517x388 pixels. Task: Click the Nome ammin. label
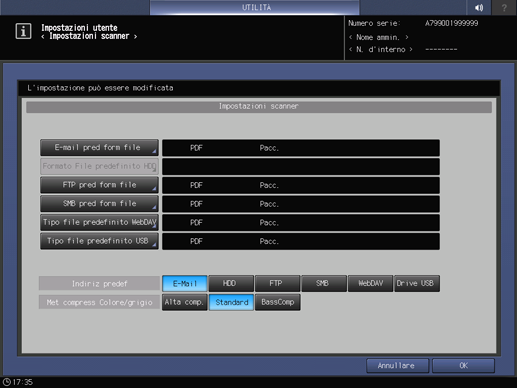coord(378,37)
